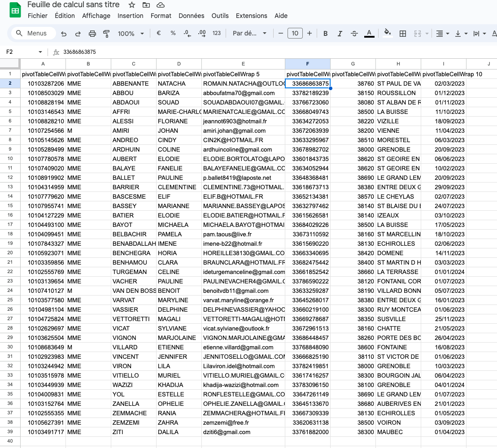Expand the font family dropdown
This screenshot has width=497, height=448.
click(249, 34)
